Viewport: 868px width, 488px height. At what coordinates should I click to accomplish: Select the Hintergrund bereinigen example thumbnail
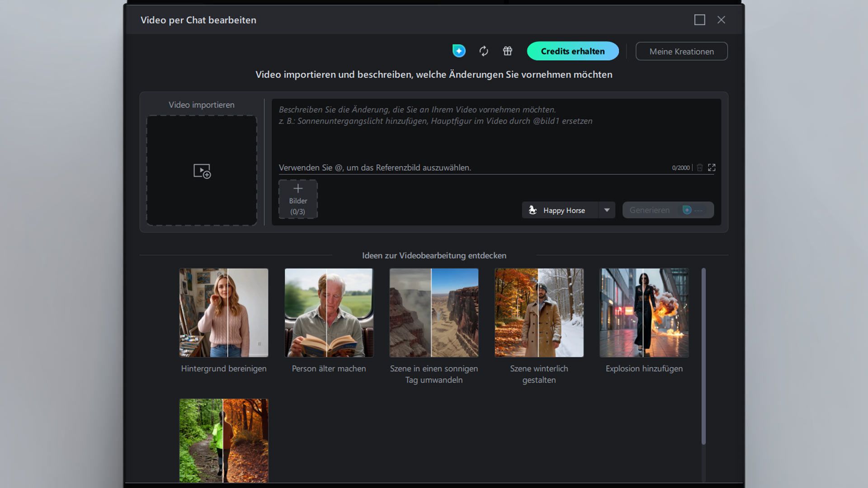point(224,313)
